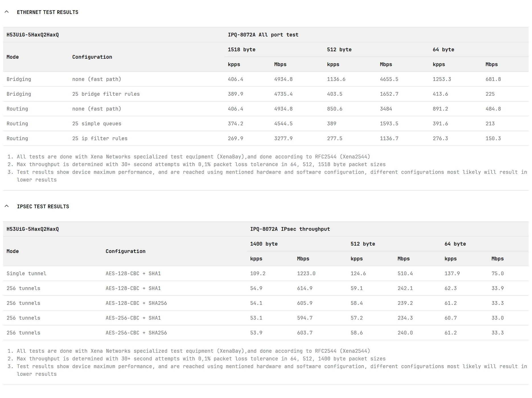Click the 150.3 Mbps value
The width and height of the screenshot is (532, 398).
point(493,138)
